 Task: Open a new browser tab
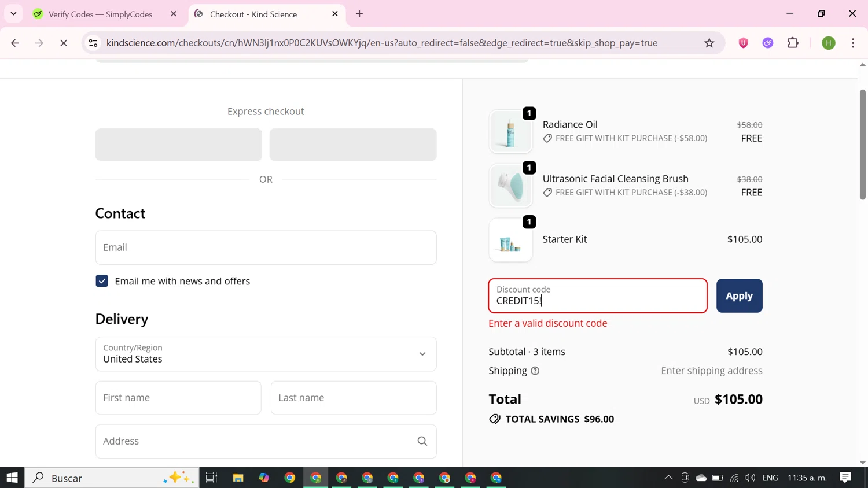359,14
